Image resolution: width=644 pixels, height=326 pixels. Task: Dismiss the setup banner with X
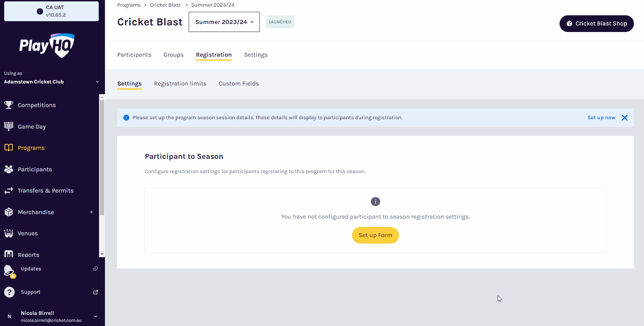tap(625, 117)
